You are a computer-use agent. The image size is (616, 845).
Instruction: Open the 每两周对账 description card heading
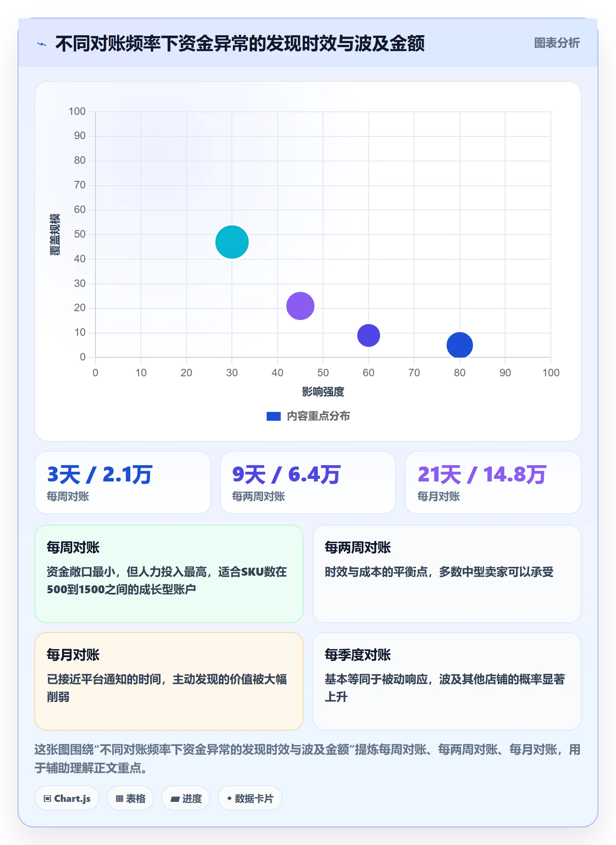pos(358,547)
